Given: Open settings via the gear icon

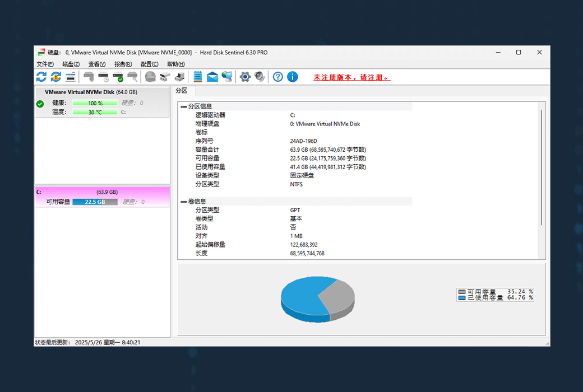Looking at the screenshot, I should 245,77.
